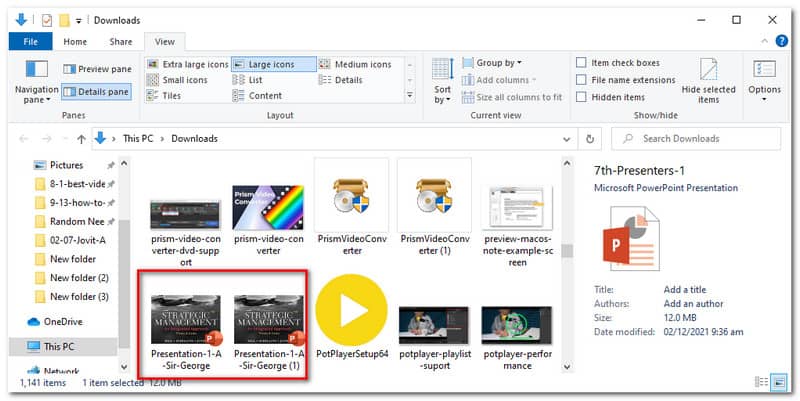Click the Forward navigation arrow
Viewport: 800px width, 401px height.
pos(46,139)
